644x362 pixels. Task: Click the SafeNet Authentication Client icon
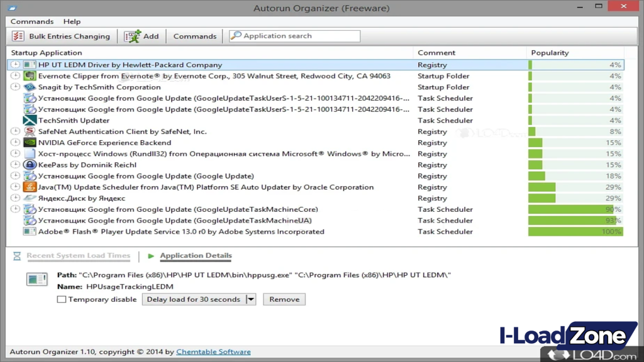pyautogui.click(x=30, y=131)
